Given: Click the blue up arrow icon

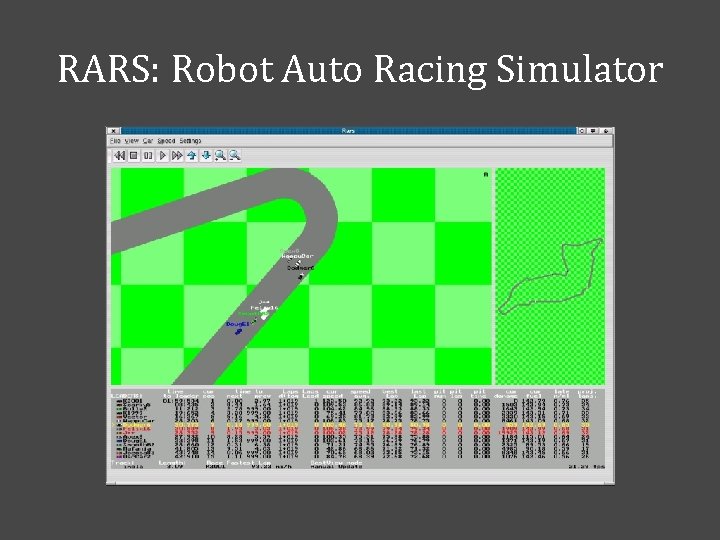Looking at the screenshot, I should [191, 156].
